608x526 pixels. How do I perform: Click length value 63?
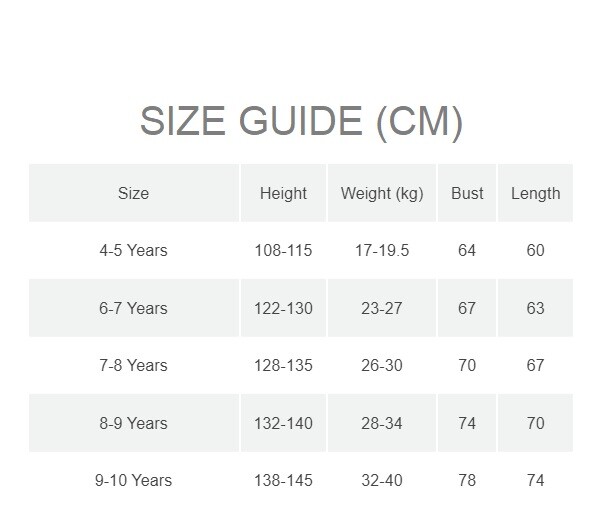coord(535,308)
